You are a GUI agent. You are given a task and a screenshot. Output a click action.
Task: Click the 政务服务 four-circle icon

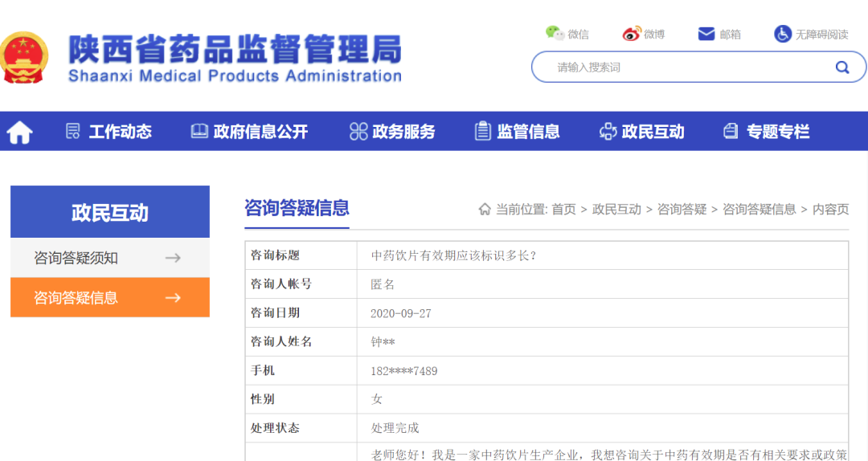[x=358, y=131]
